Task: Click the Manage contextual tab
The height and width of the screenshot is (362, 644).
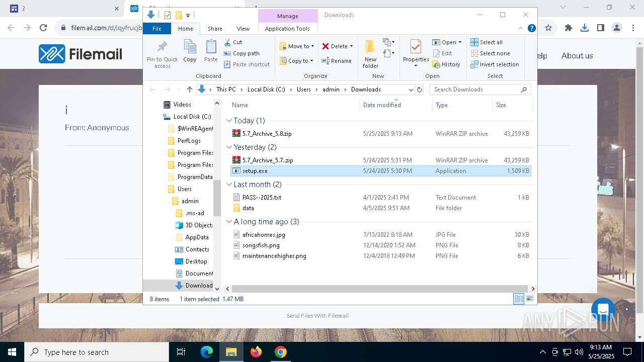Action: pos(288,16)
